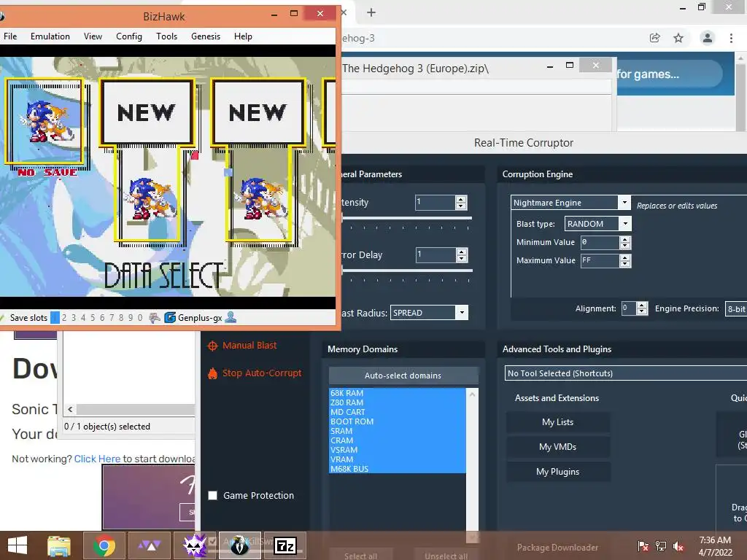The image size is (747, 560).
Task: Click the Memory Domains list scrollbar up arrow
Action: tap(472, 394)
